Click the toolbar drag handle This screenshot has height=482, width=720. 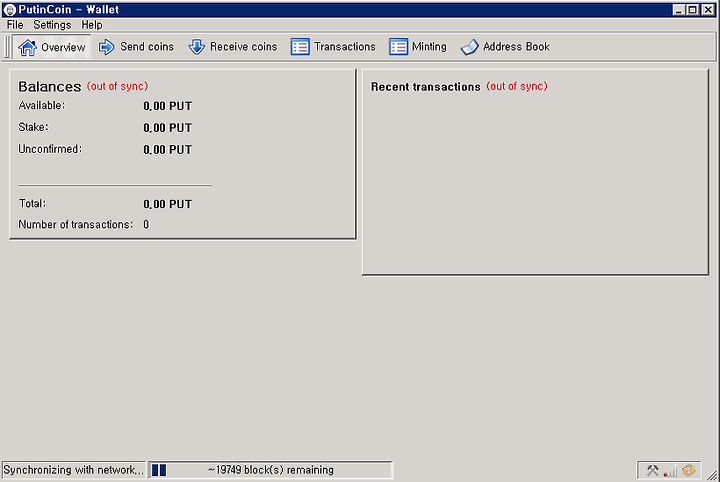6,47
